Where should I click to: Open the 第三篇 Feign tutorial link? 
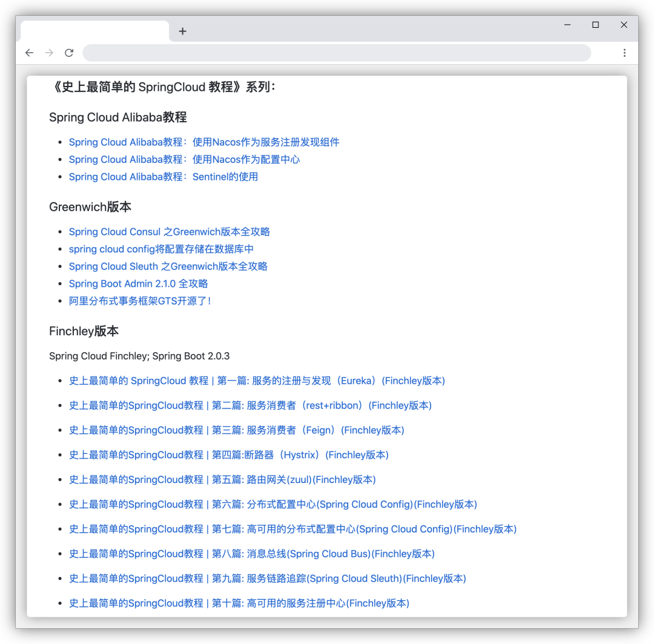pyautogui.click(x=237, y=430)
